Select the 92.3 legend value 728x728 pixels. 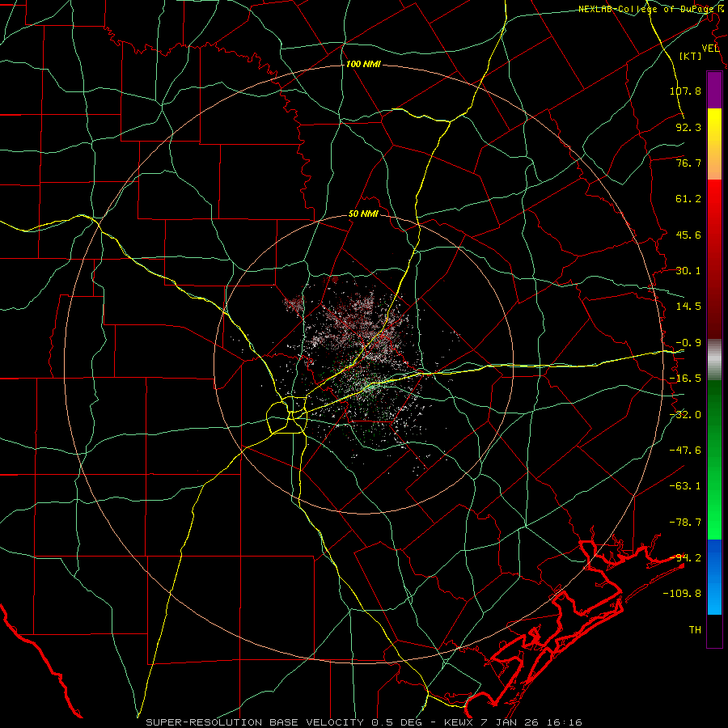click(688, 127)
